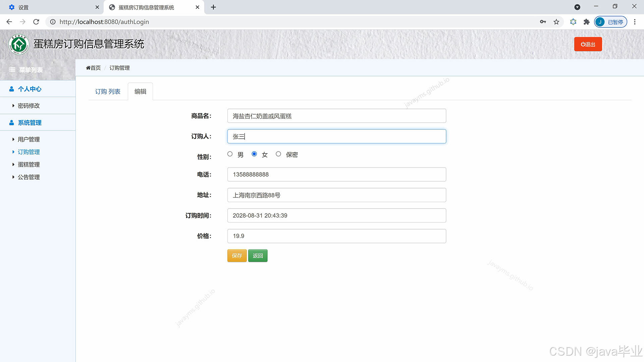Open 订购管理 menu item in sidebar
644x362 pixels.
29,152
